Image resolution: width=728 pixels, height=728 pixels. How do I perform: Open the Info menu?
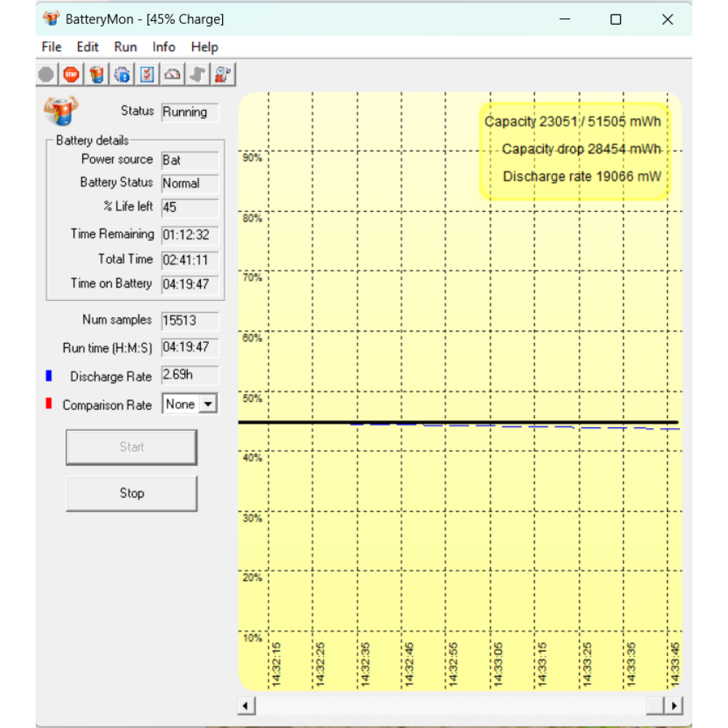tap(164, 47)
